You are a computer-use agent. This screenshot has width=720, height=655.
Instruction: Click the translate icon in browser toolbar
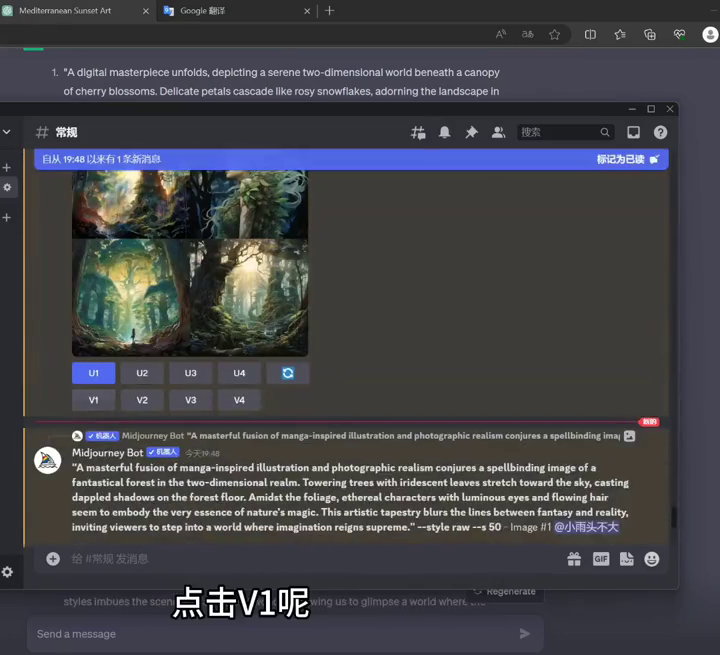528,34
